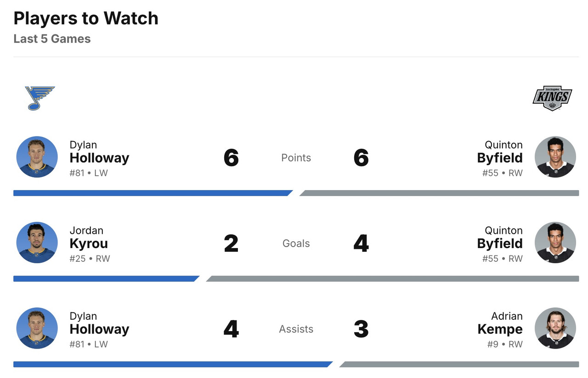Select Quinton Byfield's photo in the Points row

(555, 157)
